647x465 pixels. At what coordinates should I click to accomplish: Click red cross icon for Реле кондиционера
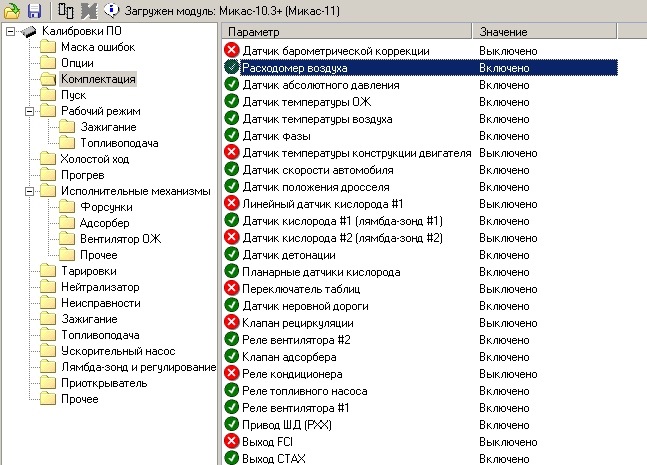coord(231,373)
